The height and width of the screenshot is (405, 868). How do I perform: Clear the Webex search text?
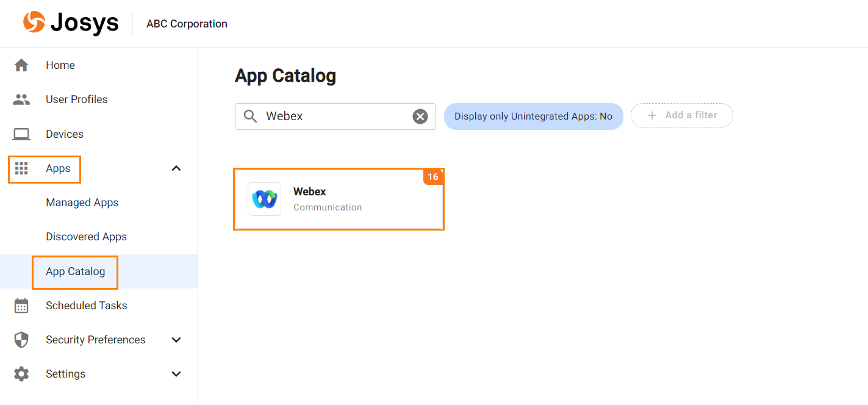pos(420,116)
